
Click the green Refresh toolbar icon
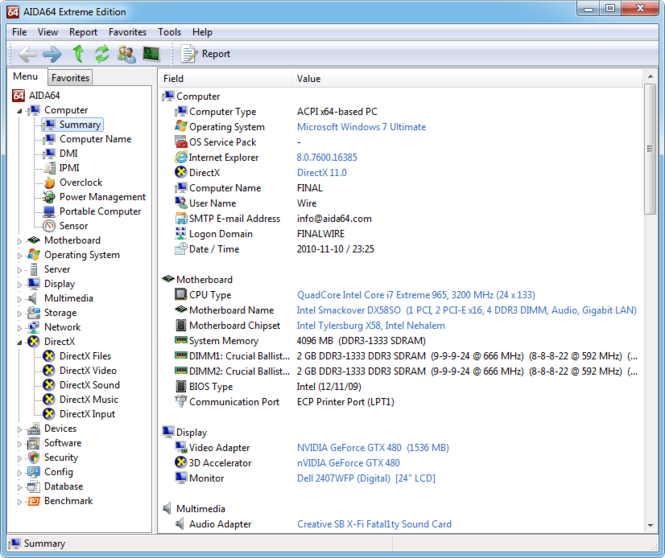coord(102,54)
